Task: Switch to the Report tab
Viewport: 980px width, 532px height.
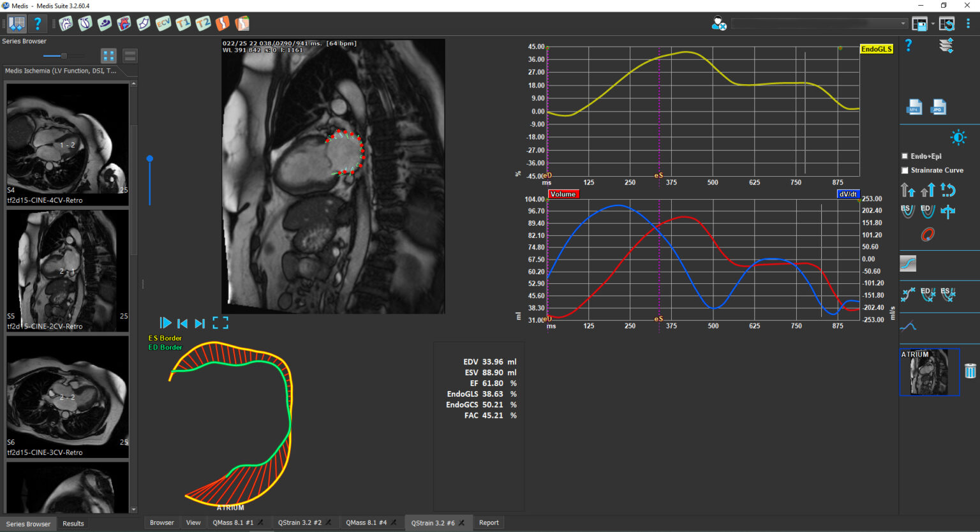Action: coord(489,522)
